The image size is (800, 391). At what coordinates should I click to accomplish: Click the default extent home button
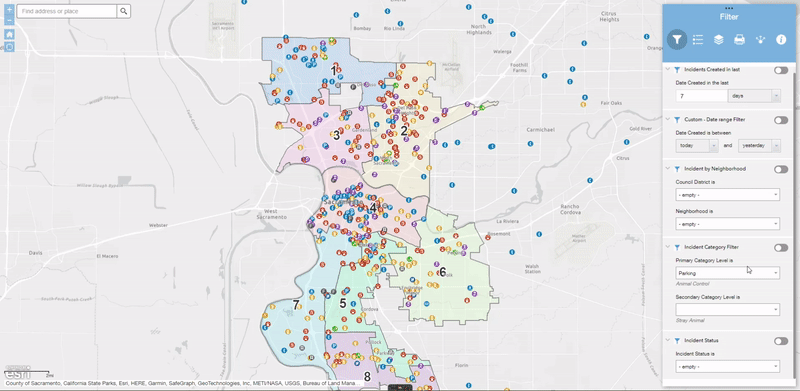coord(9,34)
